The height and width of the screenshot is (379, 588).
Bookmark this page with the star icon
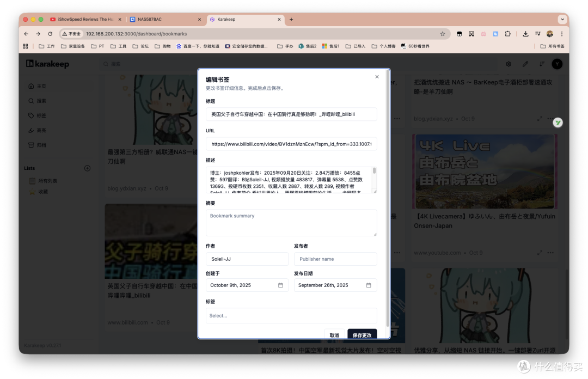[x=443, y=34]
